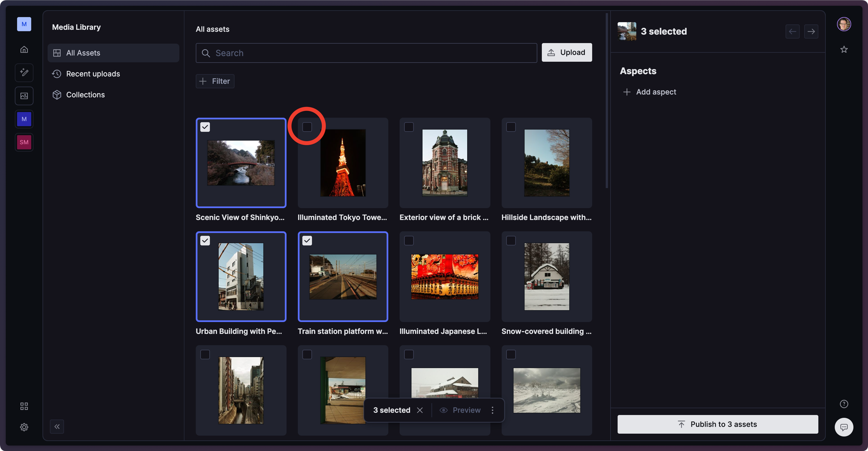The height and width of the screenshot is (451, 868).
Task: Open Collections section
Action: [85, 95]
